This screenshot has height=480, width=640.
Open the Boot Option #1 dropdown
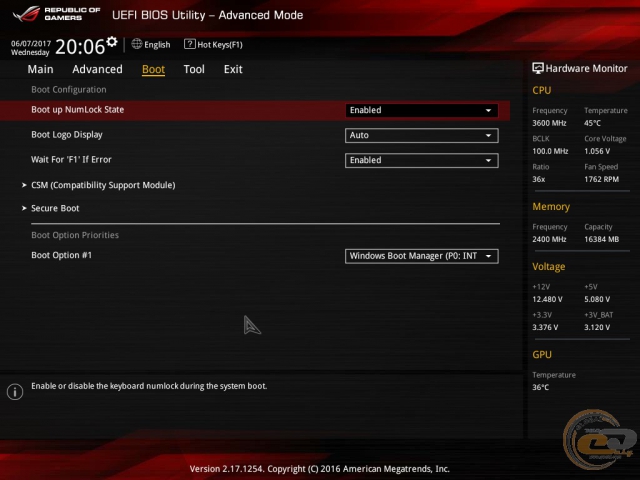point(421,256)
